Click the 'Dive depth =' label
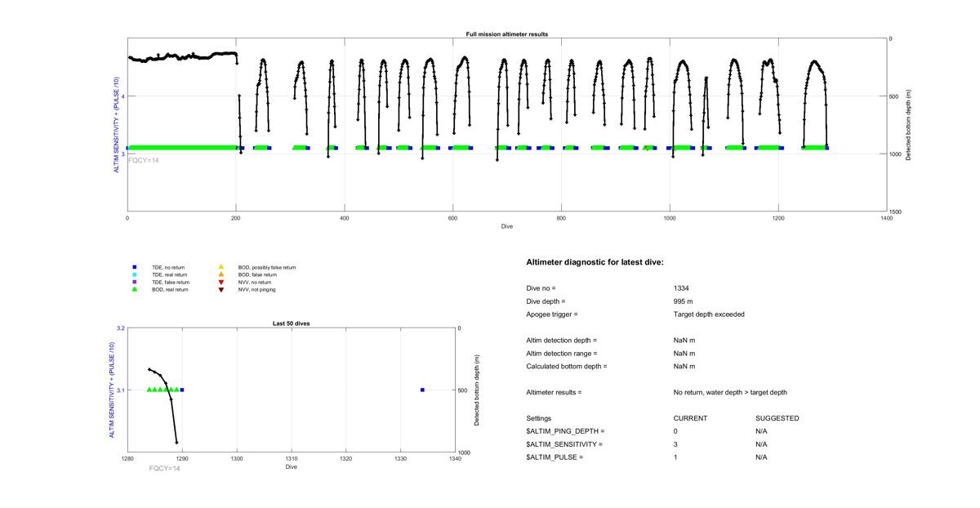The width and height of the screenshot is (980, 508). pyautogui.click(x=546, y=301)
